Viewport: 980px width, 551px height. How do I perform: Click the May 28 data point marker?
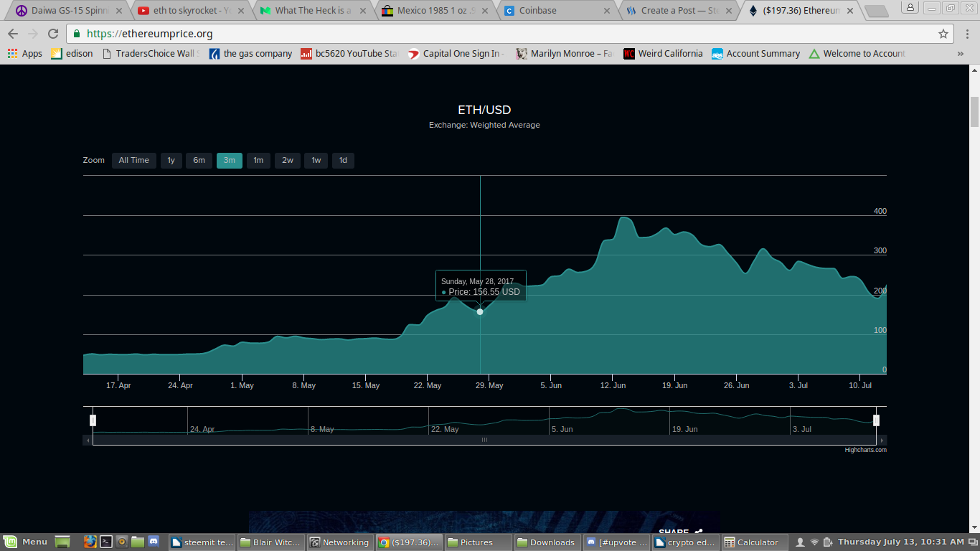point(480,311)
